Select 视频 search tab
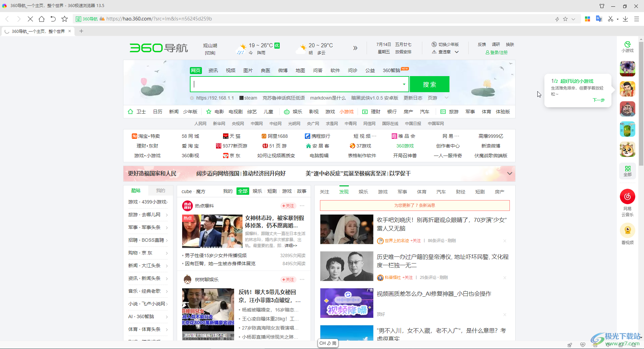644x349 pixels. pyautogui.click(x=230, y=70)
